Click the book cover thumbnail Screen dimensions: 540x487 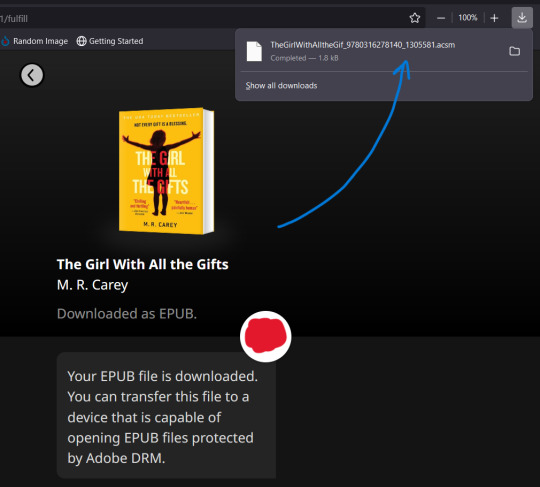click(166, 171)
